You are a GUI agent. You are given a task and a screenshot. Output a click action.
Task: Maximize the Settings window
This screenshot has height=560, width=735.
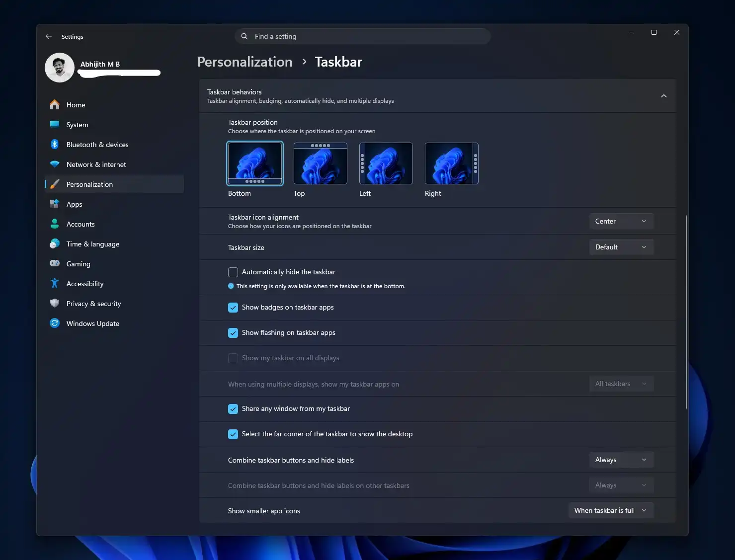[654, 32]
